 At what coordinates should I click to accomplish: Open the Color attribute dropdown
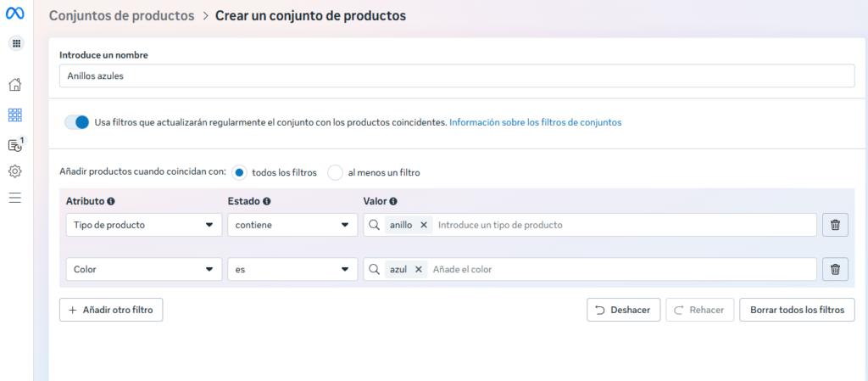coord(144,269)
